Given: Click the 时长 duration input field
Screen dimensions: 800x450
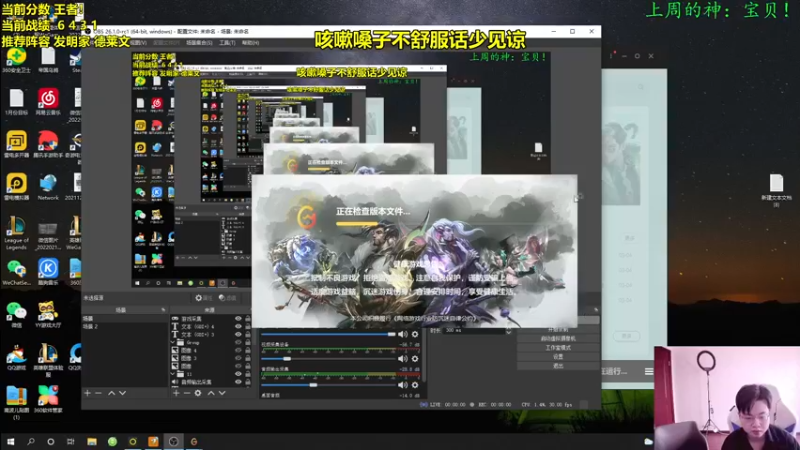Looking at the screenshot, I should [474, 331].
